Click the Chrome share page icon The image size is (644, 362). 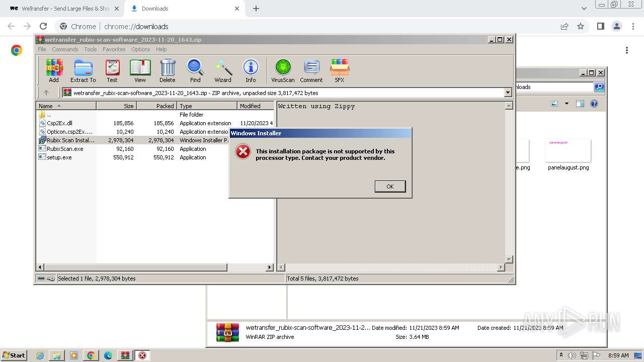pyautogui.click(x=565, y=26)
